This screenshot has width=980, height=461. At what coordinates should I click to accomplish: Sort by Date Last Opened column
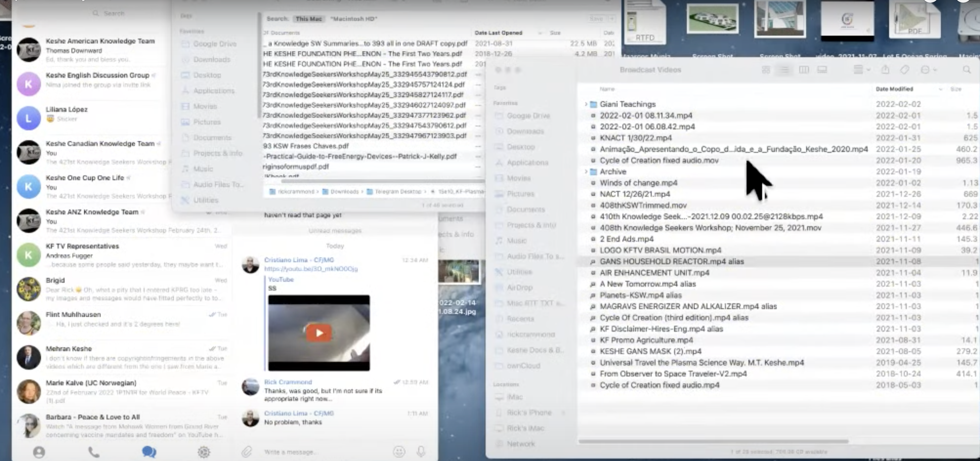(x=498, y=33)
